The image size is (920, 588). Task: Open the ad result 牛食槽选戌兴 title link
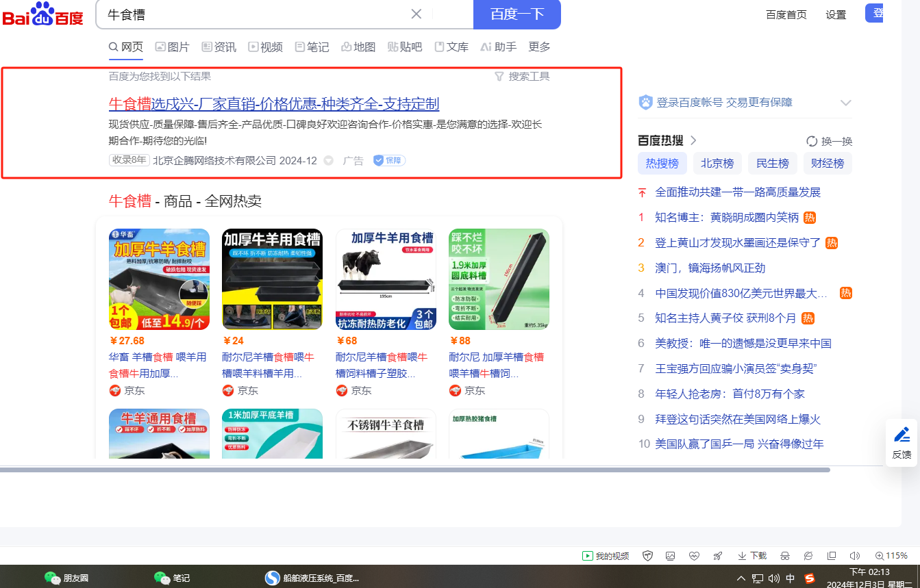point(274,104)
